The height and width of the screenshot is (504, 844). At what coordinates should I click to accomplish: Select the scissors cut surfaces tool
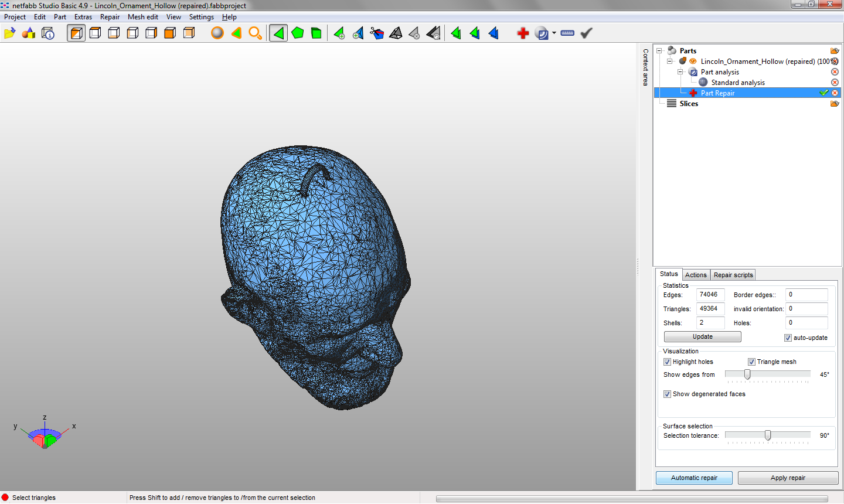tap(377, 33)
